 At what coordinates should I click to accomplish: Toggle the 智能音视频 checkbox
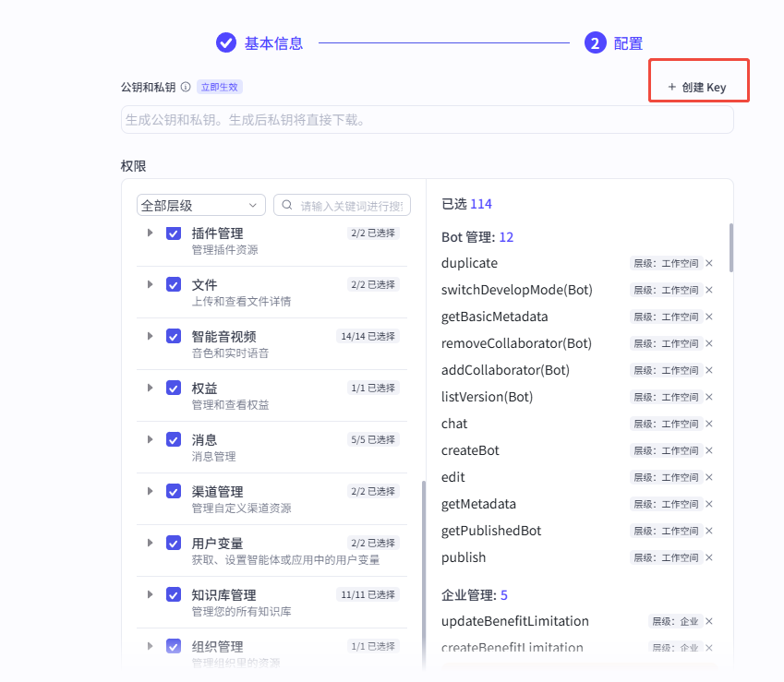tap(174, 337)
